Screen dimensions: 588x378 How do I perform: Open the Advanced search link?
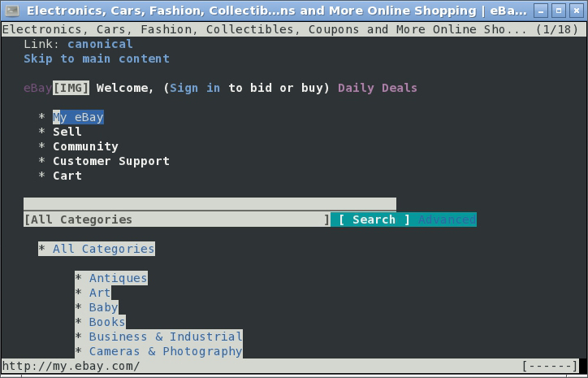447,219
